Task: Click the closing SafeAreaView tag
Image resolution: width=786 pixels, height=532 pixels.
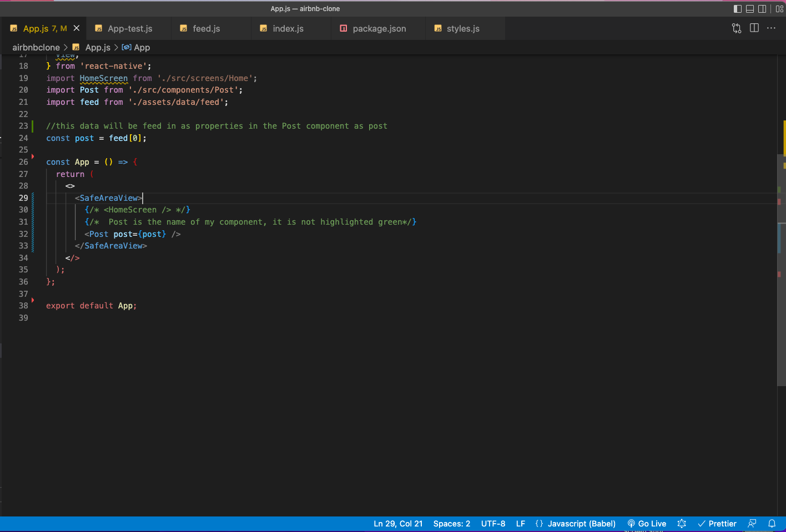Action: click(x=111, y=246)
